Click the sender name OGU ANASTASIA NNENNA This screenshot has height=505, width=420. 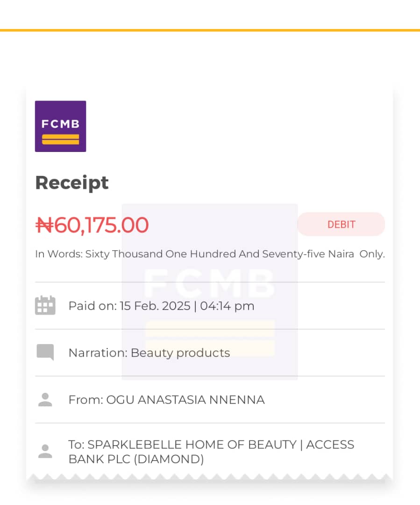pyautogui.click(x=185, y=400)
